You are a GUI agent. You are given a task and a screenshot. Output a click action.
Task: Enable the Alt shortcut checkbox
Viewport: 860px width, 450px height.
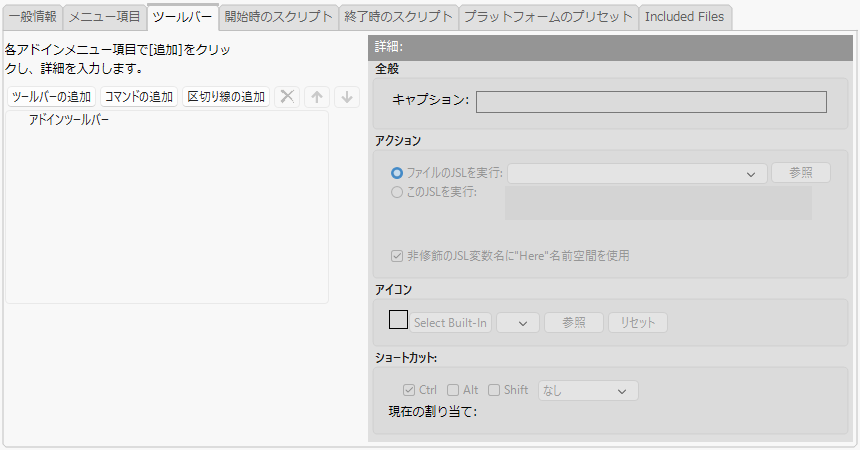pos(453,390)
